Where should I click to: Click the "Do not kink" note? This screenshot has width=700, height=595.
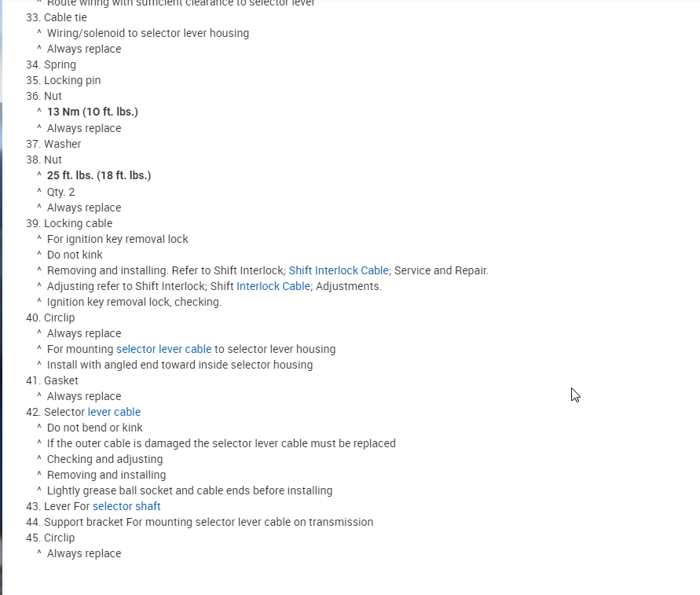click(75, 255)
